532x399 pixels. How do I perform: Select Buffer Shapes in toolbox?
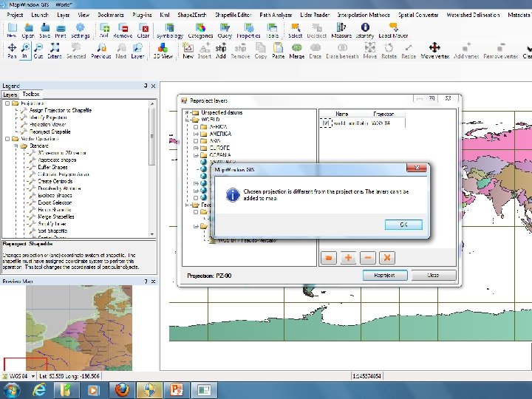[52, 167]
